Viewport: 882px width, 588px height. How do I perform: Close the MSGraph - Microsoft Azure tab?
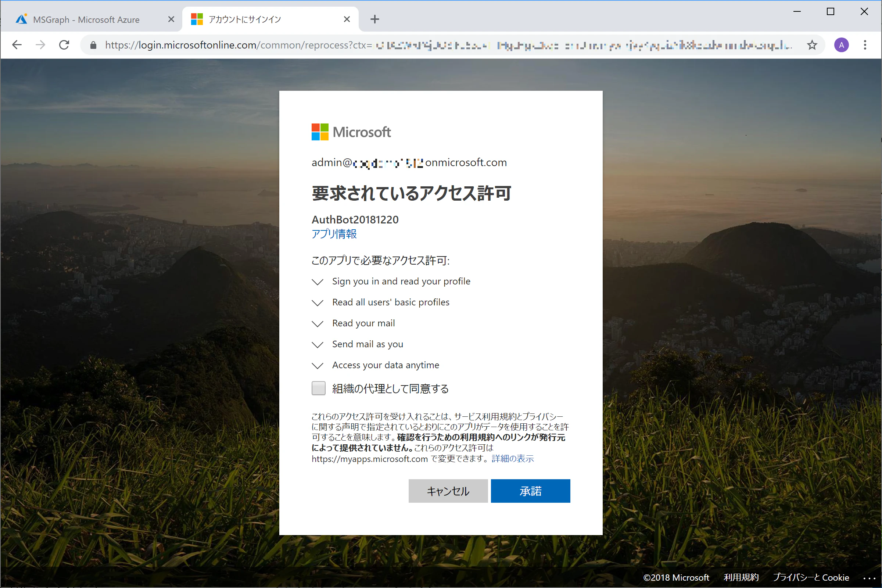click(171, 19)
